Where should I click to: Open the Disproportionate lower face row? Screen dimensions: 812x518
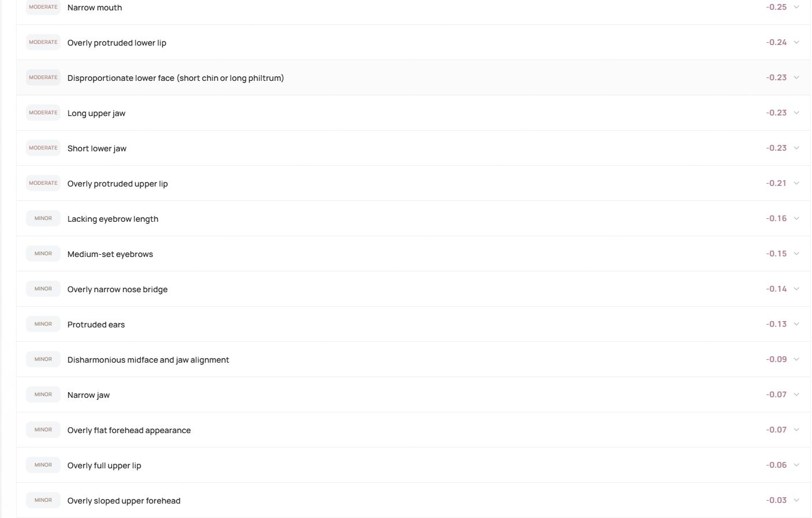tap(175, 78)
